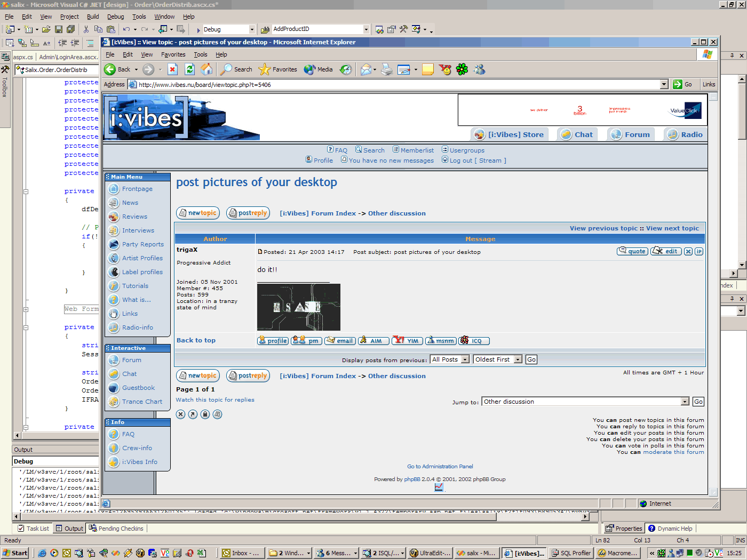The width and height of the screenshot is (747, 560).
Task: Collapse the code region outlining box
Action: pyautogui.click(x=25, y=191)
